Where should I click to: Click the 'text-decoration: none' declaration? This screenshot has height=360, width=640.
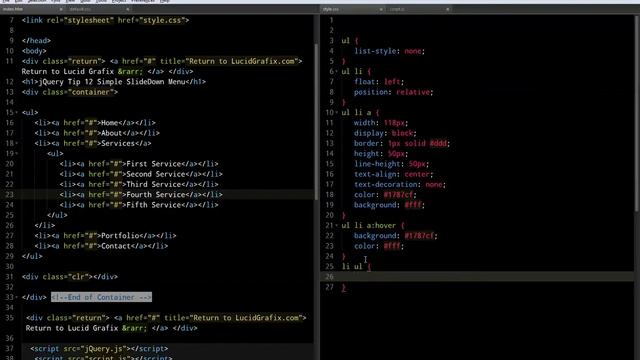click(x=400, y=184)
